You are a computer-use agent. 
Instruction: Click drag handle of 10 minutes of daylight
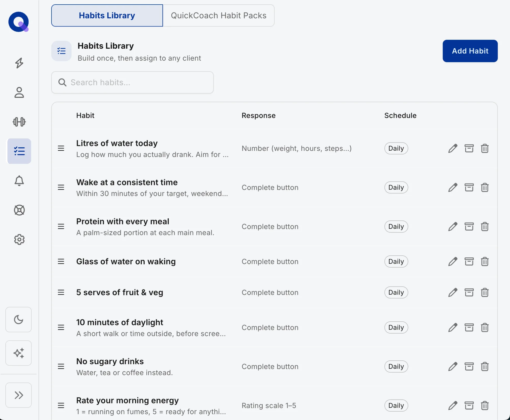tap(61, 327)
